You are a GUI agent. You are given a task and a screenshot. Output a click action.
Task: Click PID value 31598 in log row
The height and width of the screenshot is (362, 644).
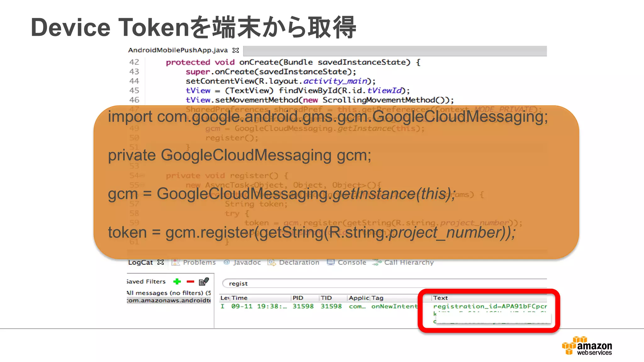click(303, 306)
